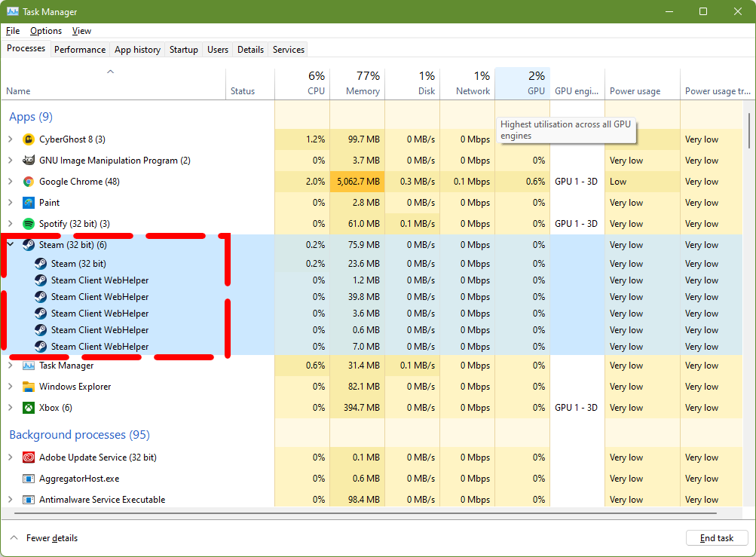Screen dimensions: 756x557
Task: Open the Options menu
Action: coord(46,31)
